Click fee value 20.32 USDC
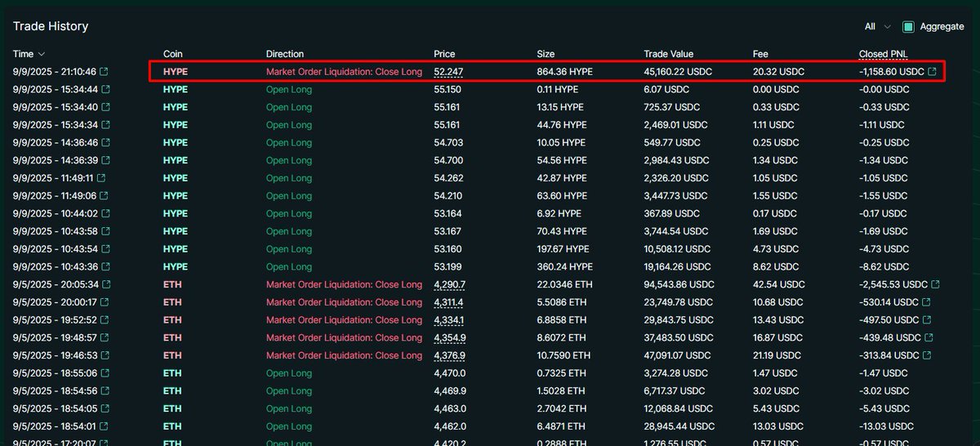980x446 pixels. coord(778,72)
